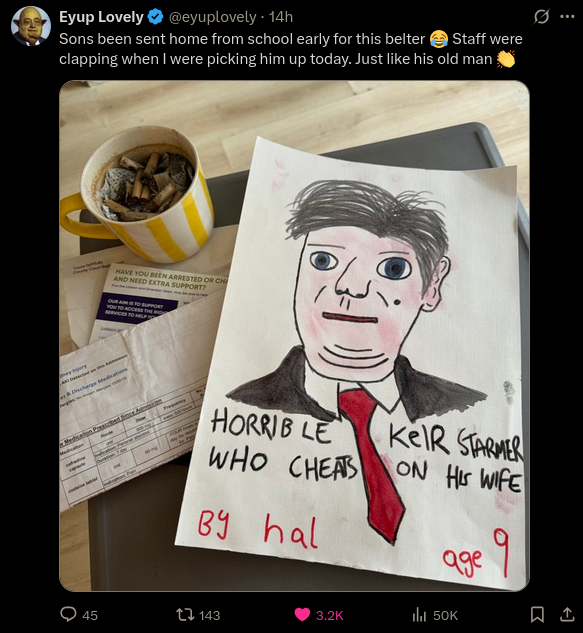Repost using the retweet icon

click(185, 615)
